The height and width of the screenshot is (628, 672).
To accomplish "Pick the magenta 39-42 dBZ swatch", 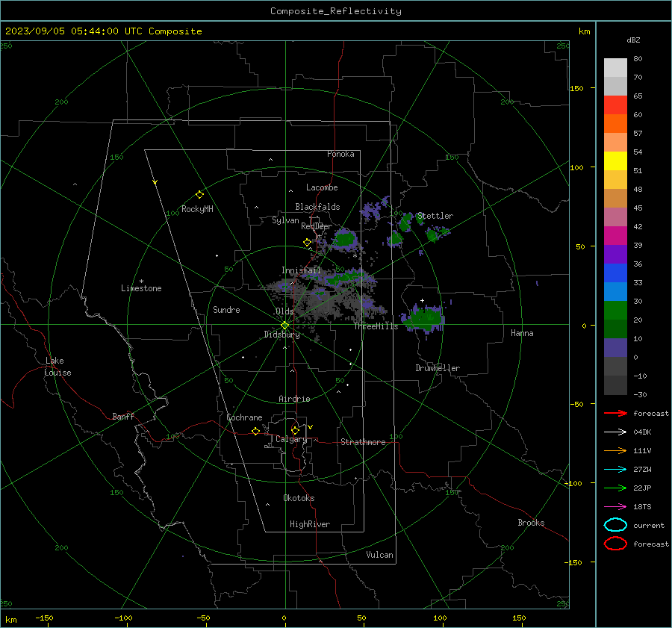I will coord(615,236).
